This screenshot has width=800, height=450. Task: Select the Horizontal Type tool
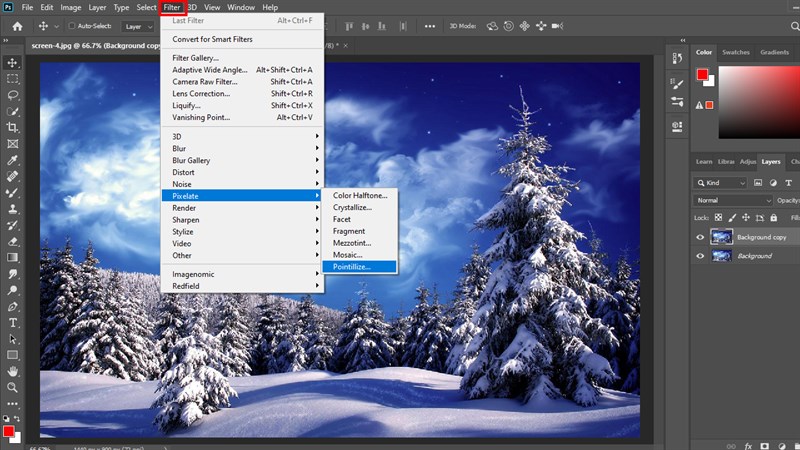tap(12, 323)
